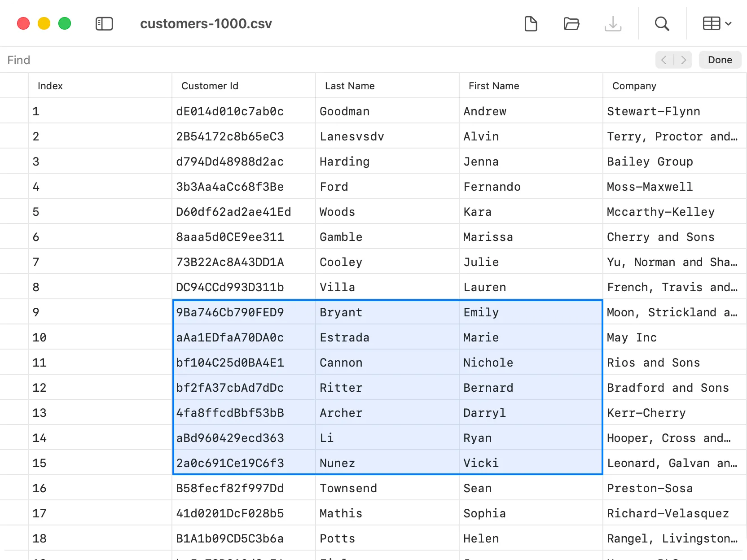Select the First Name column header

pos(531,86)
